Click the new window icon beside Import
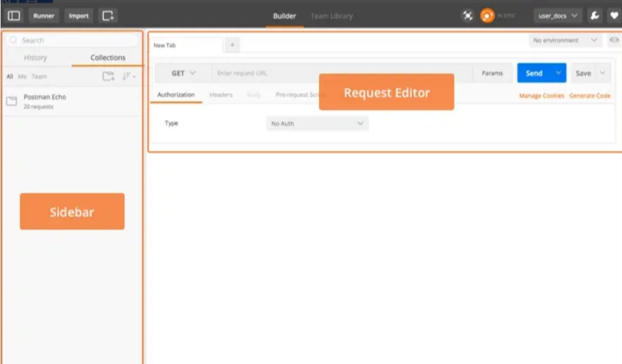This screenshot has width=622, height=364. coord(108,16)
